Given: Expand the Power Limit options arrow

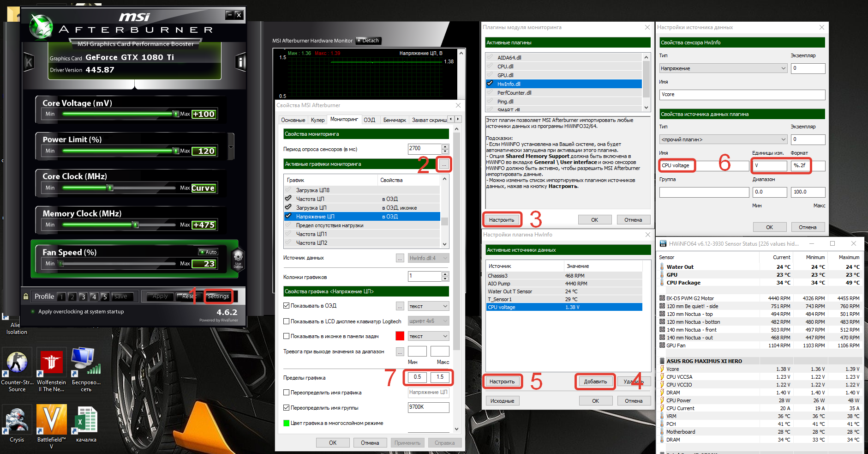Looking at the screenshot, I should (231, 147).
